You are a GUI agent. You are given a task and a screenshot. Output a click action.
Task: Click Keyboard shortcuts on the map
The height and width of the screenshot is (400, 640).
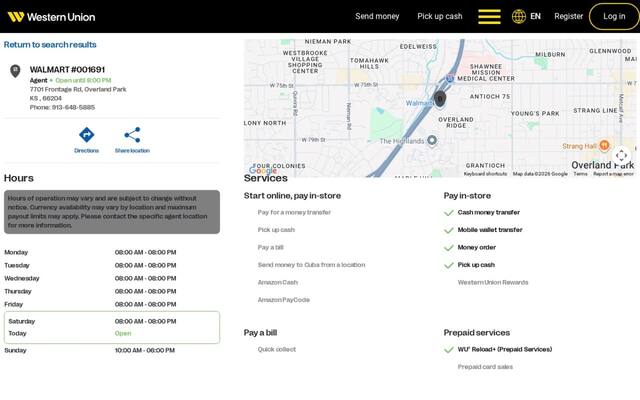tap(485, 174)
